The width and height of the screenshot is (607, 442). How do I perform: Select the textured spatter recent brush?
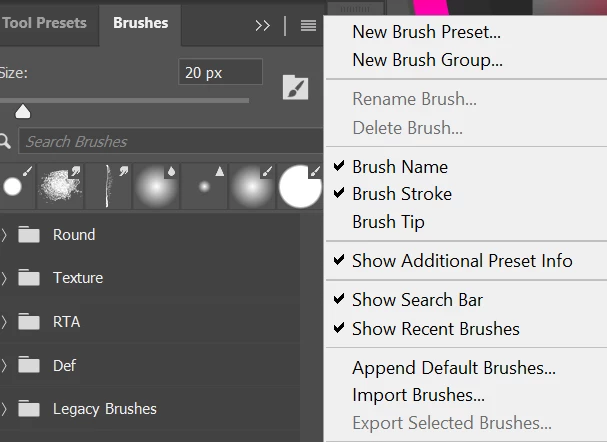(x=60, y=186)
